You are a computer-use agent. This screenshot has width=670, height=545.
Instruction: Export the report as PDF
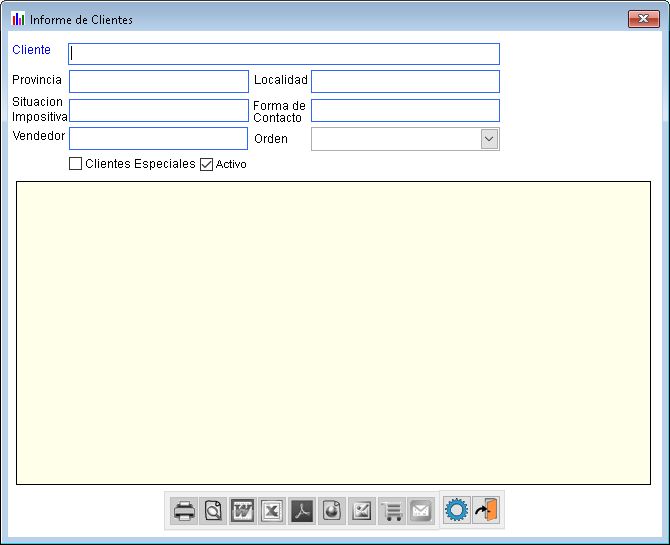[x=302, y=511]
